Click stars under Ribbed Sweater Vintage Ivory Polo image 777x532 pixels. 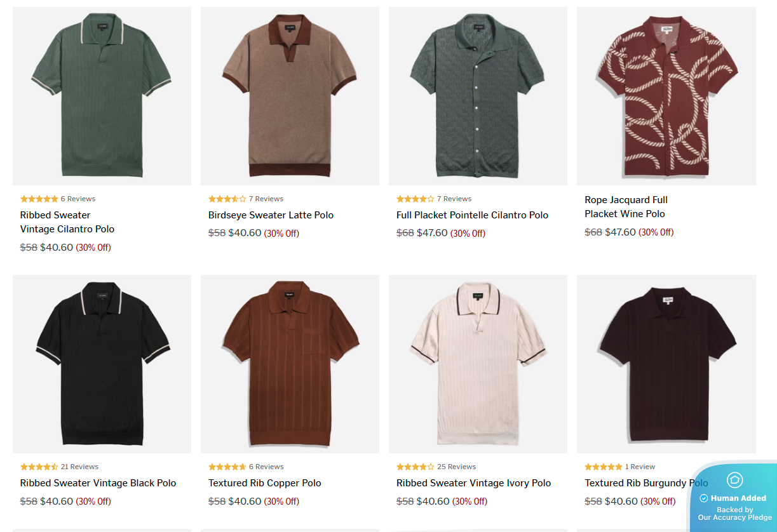(x=416, y=467)
